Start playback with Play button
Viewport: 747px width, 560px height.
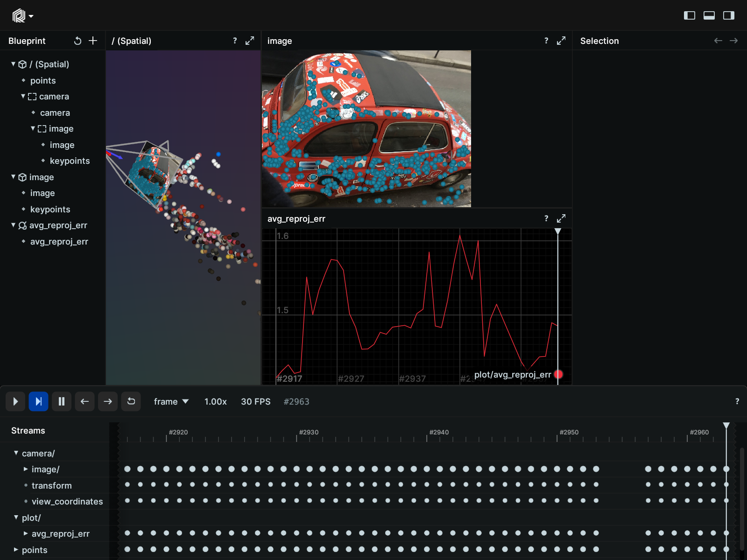point(15,401)
